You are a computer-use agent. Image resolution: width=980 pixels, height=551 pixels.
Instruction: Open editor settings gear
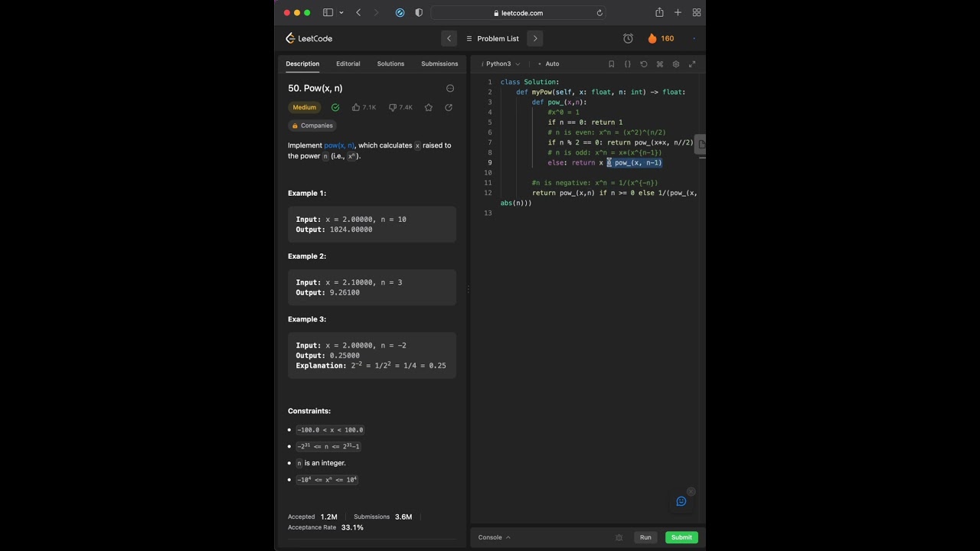click(675, 64)
